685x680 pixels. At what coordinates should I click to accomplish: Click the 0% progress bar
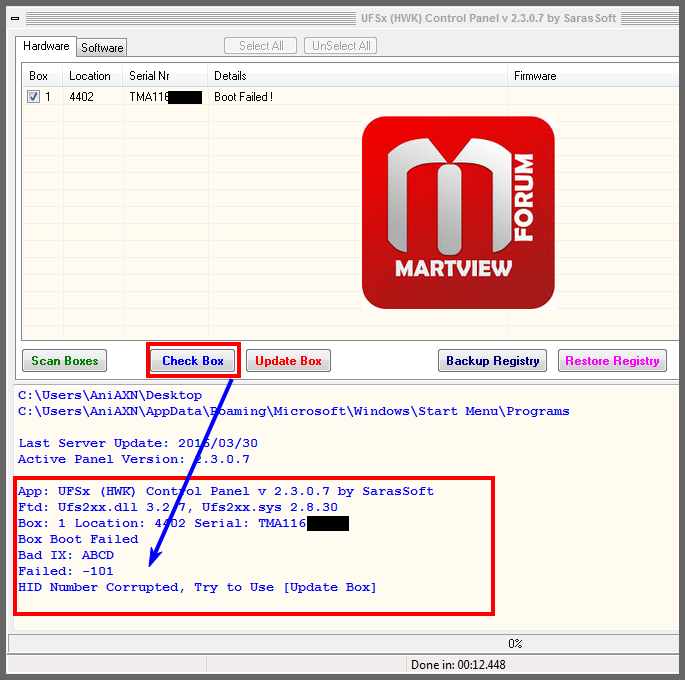tap(343, 643)
